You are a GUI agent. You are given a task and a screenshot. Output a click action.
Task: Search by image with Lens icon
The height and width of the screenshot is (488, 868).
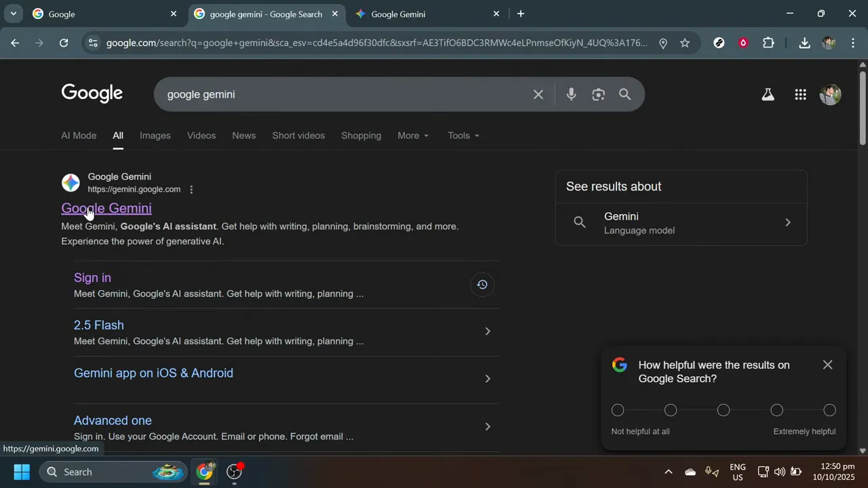598,94
